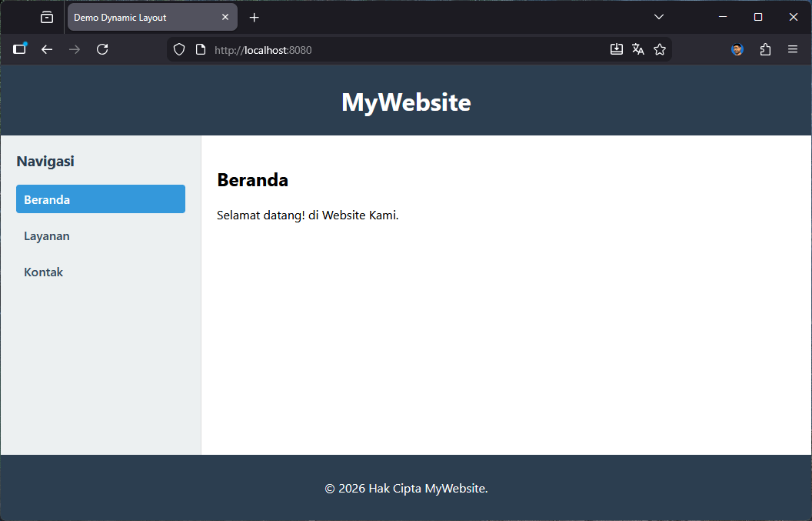Open Firefox View in the tab bar
812x521 pixels.
tap(46, 16)
